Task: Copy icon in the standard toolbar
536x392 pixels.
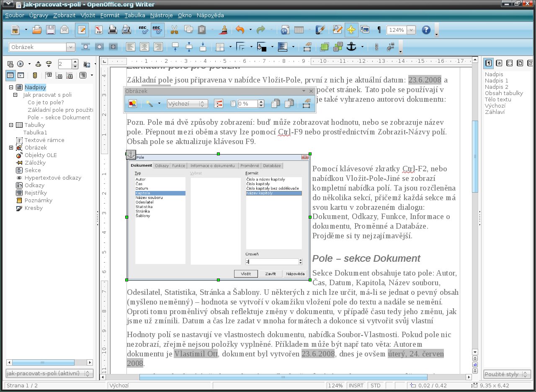Action: (188, 30)
